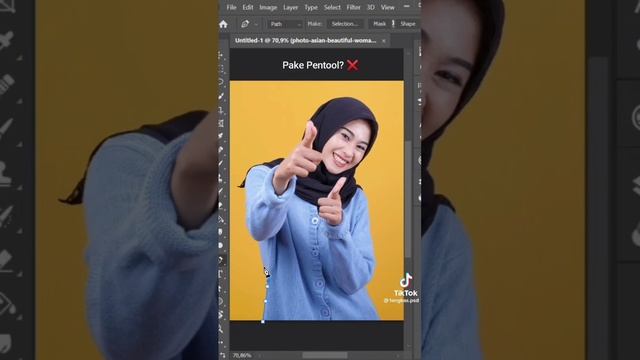Viewport: 640px width, 360px height.
Task: Open the Image menu
Action: [268, 7]
